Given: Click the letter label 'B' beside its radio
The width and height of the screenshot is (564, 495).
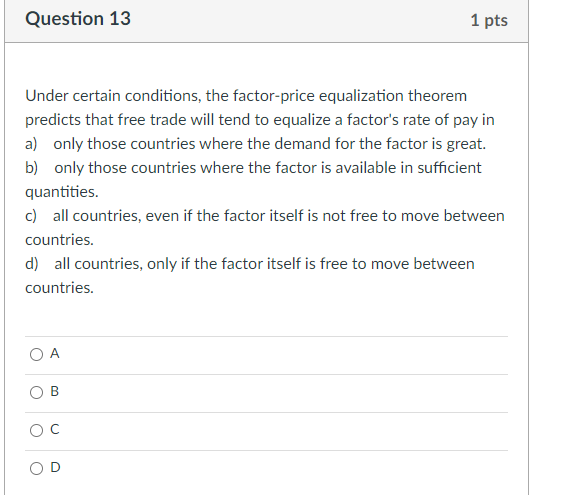Looking at the screenshot, I should [x=55, y=391].
